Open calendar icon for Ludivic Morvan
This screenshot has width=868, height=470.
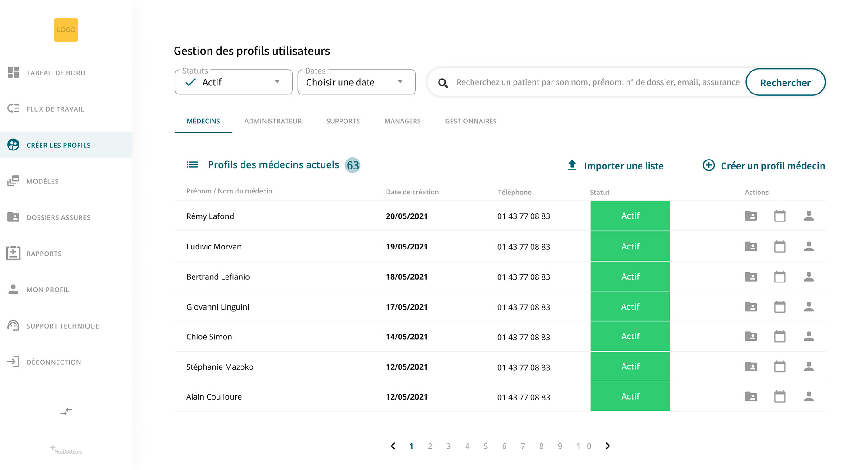click(x=780, y=246)
